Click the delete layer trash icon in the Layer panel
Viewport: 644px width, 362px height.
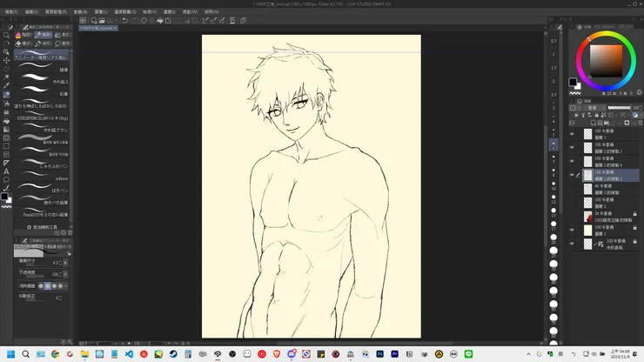pyautogui.click(x=640, y=123)
